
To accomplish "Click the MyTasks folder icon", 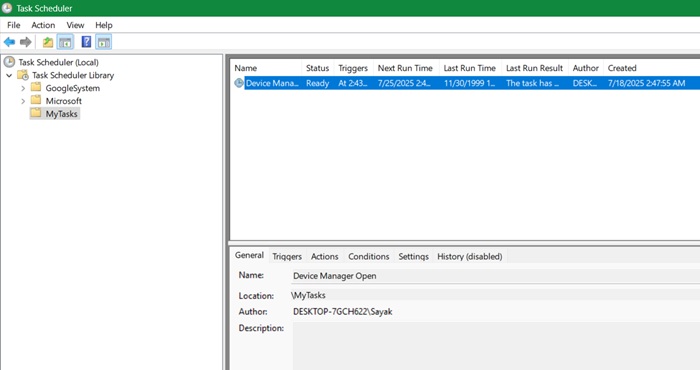I will pyautogui.click(x=36, y=113).
